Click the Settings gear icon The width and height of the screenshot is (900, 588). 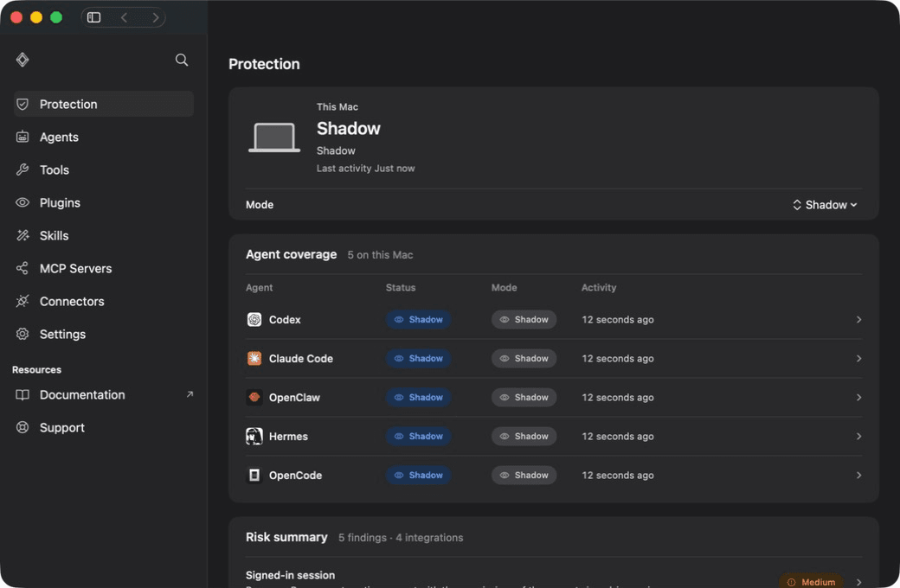22,334
